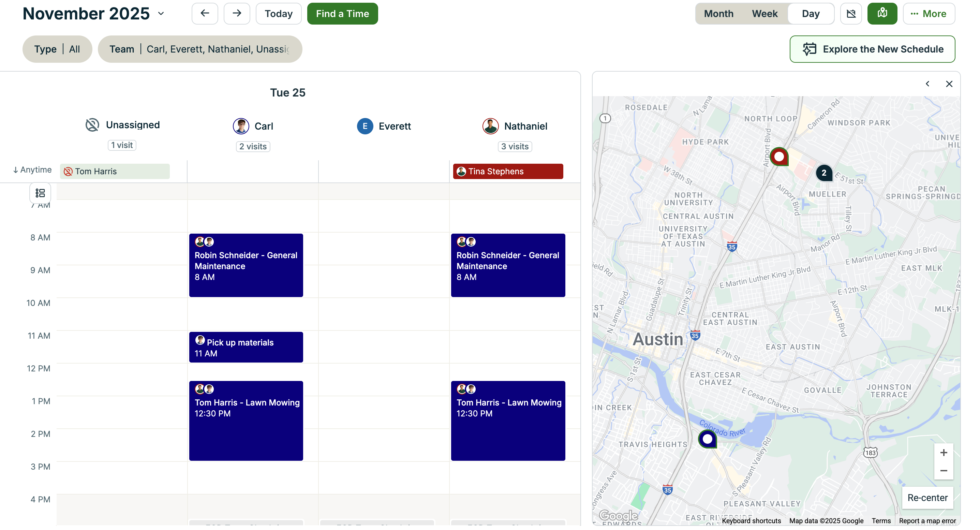The height and width of the screenshot is (530, 980).
Task: Toggle the map view green icon
Action: [x=882, y=14]
